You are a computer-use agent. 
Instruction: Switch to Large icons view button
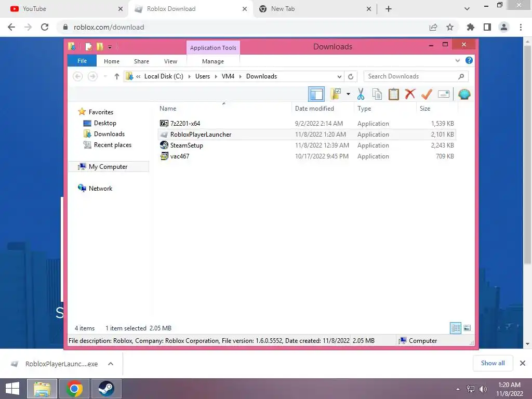click(467, 328)
